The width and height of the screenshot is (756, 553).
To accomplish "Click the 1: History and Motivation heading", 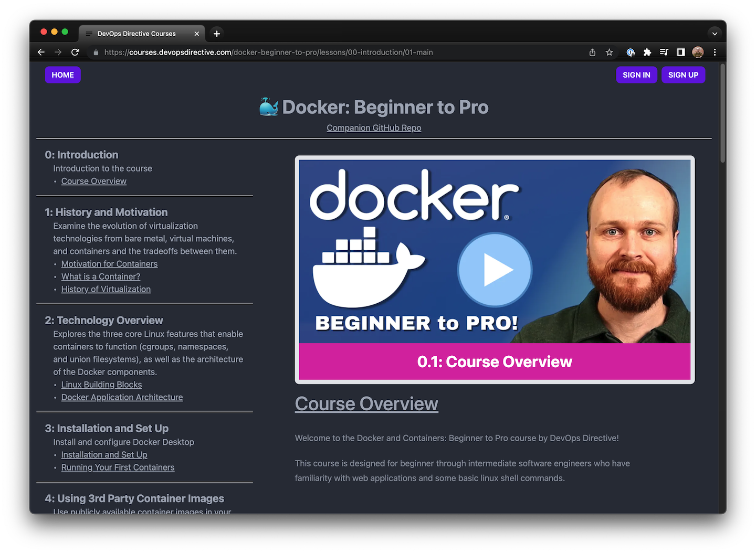I will coord(106,212).
